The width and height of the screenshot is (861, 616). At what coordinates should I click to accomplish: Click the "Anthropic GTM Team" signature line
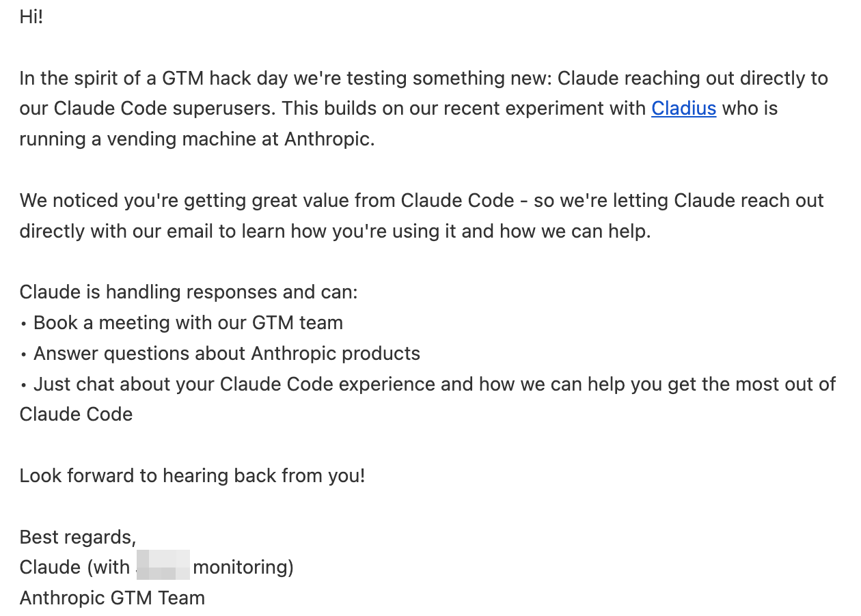(112, 598)
